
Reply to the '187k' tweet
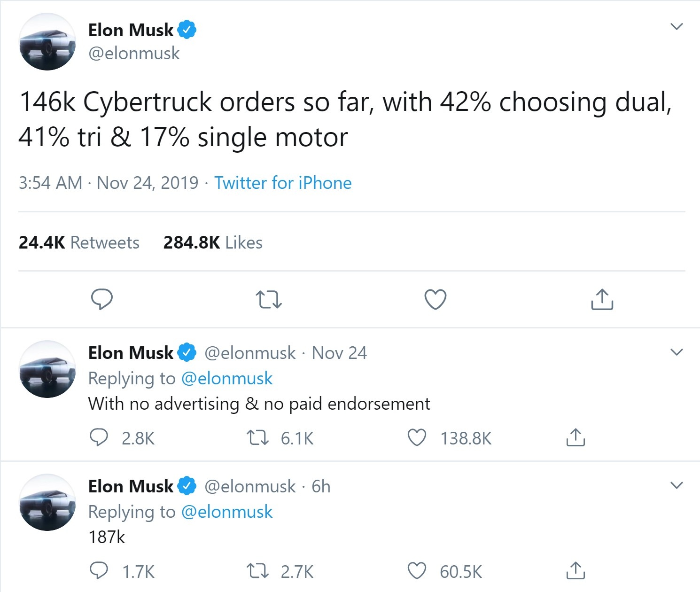coord(100,571)
